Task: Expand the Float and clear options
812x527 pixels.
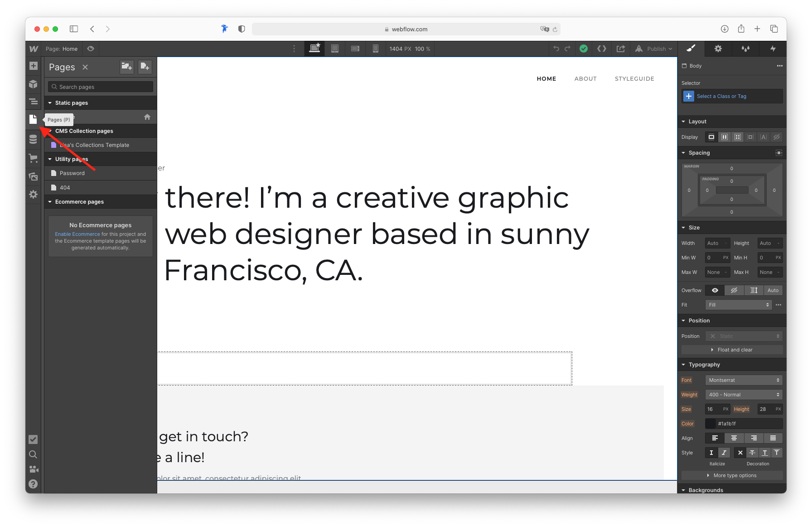Action: click(731, 350)
